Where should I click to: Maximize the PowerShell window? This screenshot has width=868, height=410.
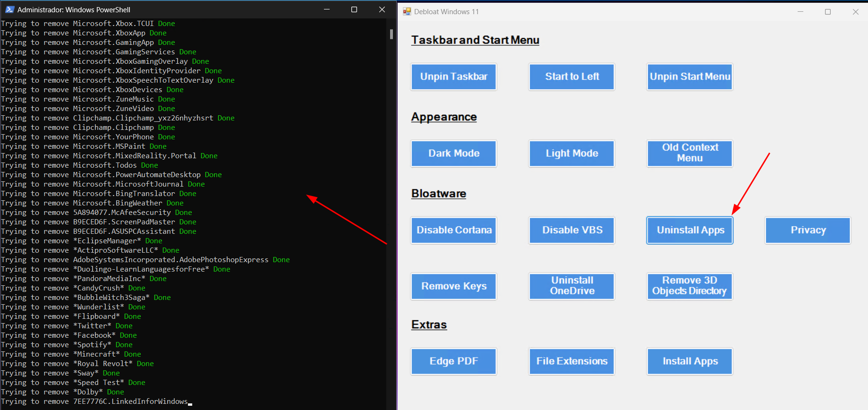tap(354, 9)
